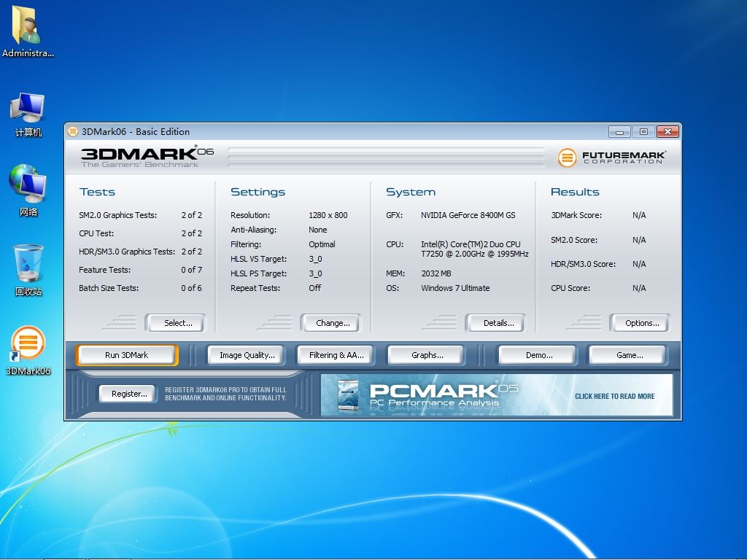Click the '3DMark06 - Basic Edition' window title

[136, 132]
